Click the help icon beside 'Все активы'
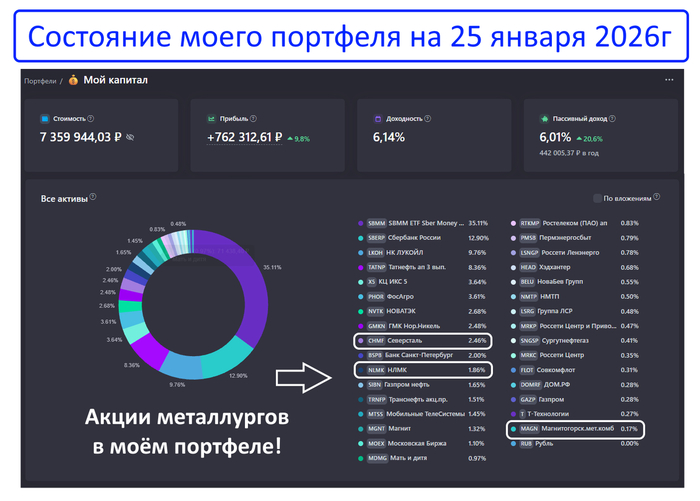700x501 pixels. (x=93, y=198)
